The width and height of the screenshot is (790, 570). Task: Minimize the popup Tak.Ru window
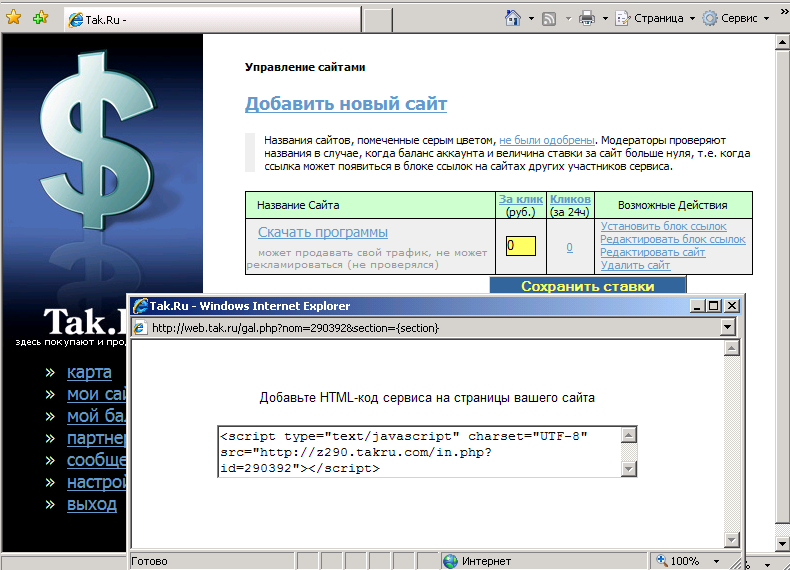(x=697, y=306)
